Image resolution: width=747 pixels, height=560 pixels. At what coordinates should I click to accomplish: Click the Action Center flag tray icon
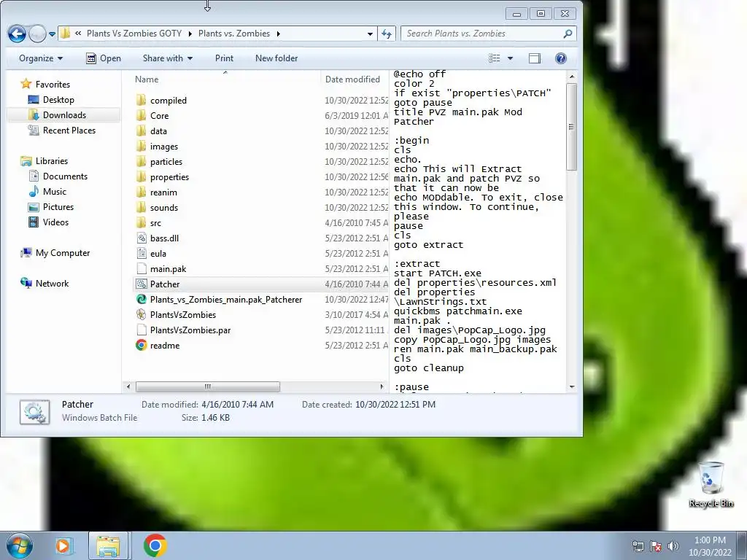click(x=656, y=546)
